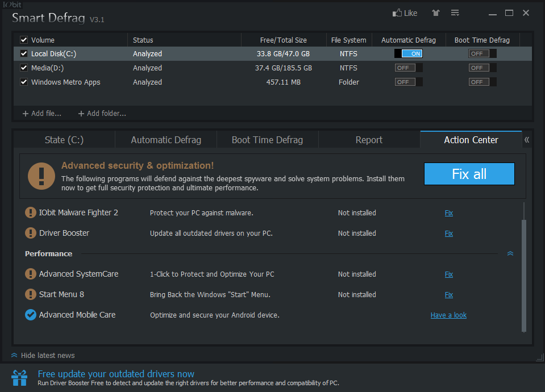Click the warning icon beside Driver Booster
545x392 pixels.
[31, 233]
